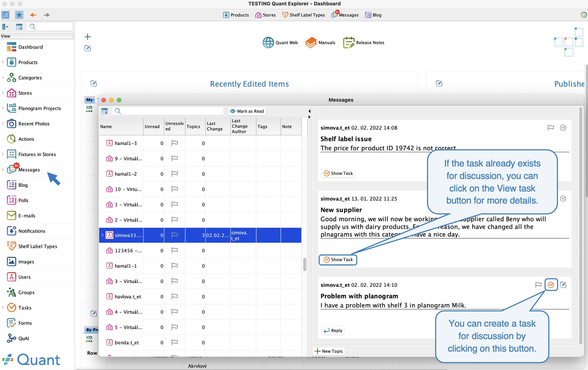The height and width of the screenshot is (370, 588).
Task: Click the New Topic button
Action: (329, 351)
